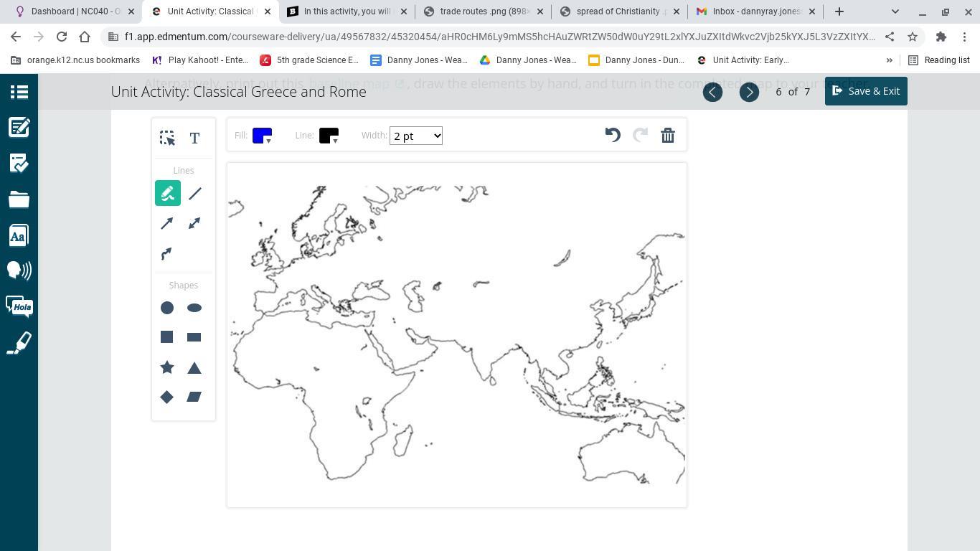Select the freehand pencil drawing tool
The image size is (980, 551).
click(167, 194)
